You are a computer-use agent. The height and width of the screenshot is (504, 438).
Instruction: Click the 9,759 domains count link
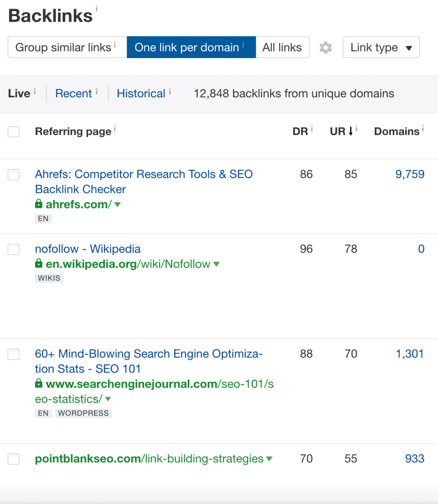[410, 174]
